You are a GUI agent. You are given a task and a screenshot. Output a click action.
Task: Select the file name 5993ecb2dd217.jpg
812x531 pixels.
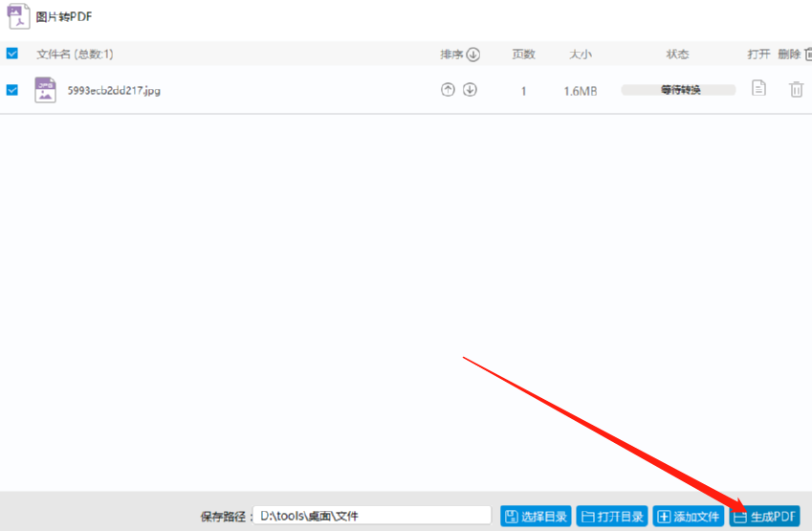(114, 91)
